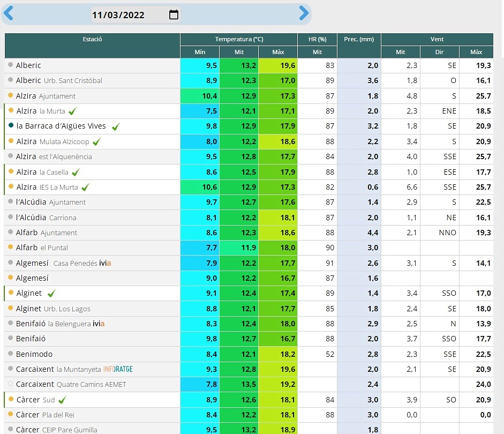Click the Temperatura (°C) header

[x=239, y=39]
